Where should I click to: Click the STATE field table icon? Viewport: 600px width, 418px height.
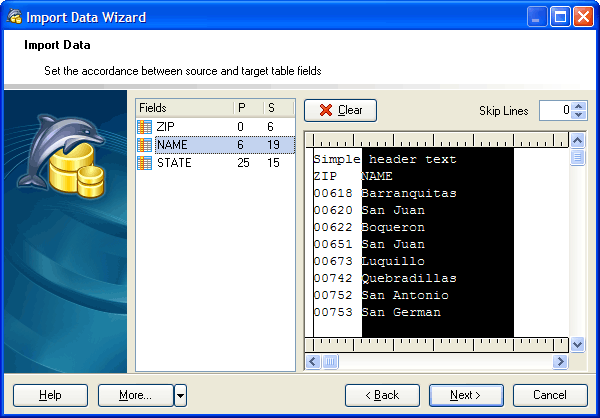point(145,162)
